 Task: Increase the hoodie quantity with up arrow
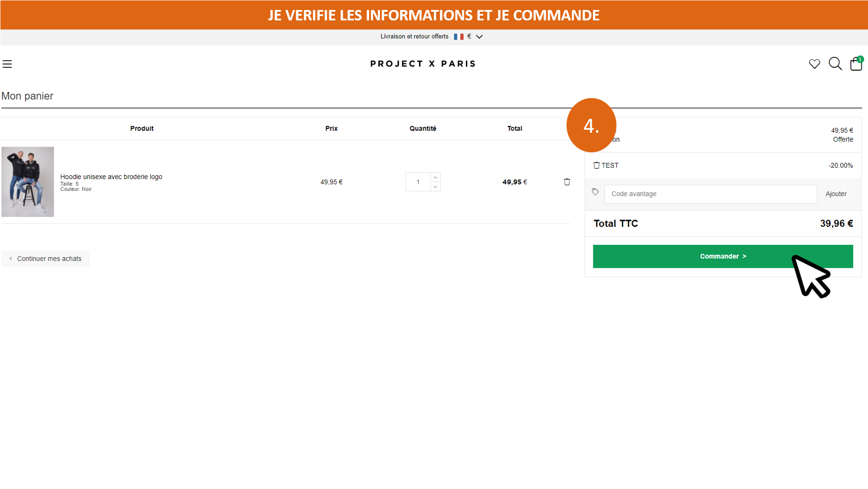pos(436,177)
